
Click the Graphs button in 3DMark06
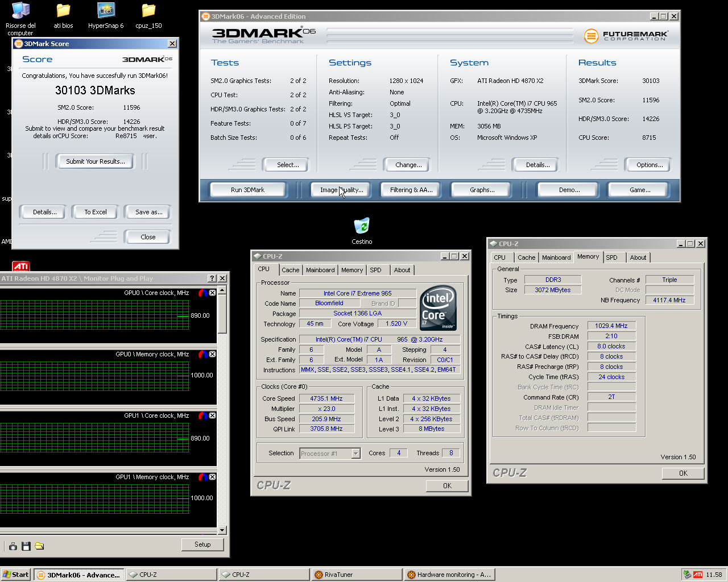(482, 190)
